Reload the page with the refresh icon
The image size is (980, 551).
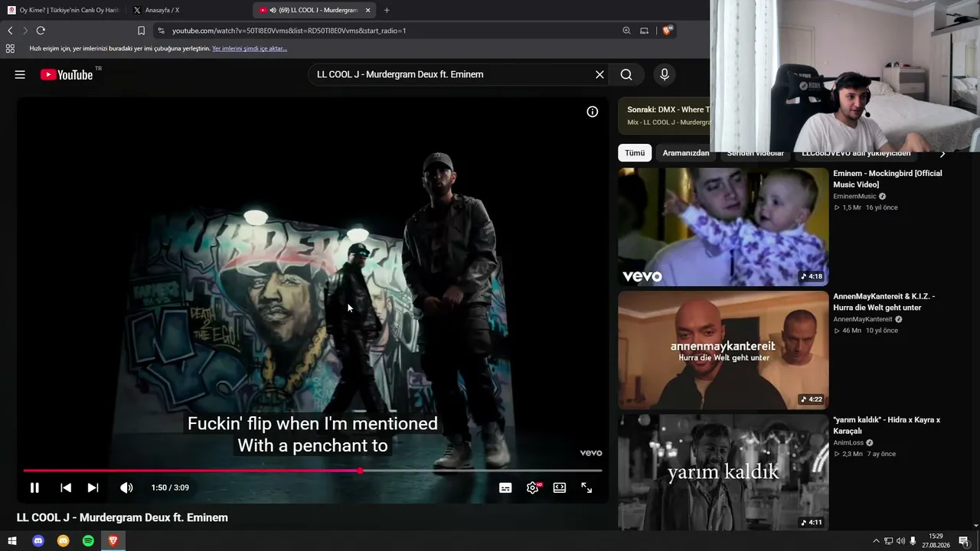[x=41, y=31]
